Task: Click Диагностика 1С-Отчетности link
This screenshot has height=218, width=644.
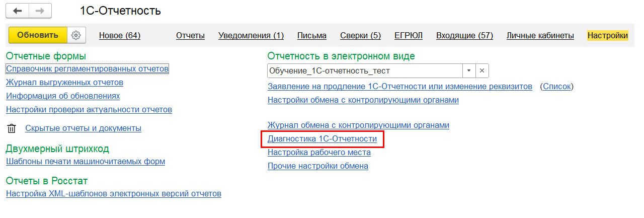Action: pos(322,138)
